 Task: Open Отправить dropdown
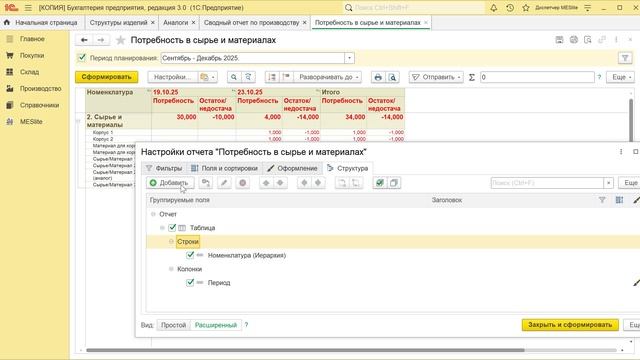click(x=436, y=77)
